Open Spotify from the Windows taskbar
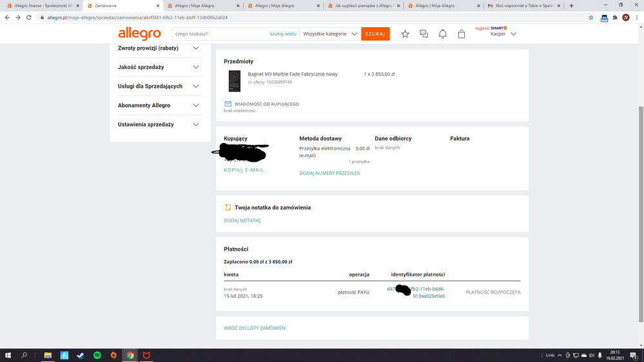The image size is (644, 362). click(97, 355)
